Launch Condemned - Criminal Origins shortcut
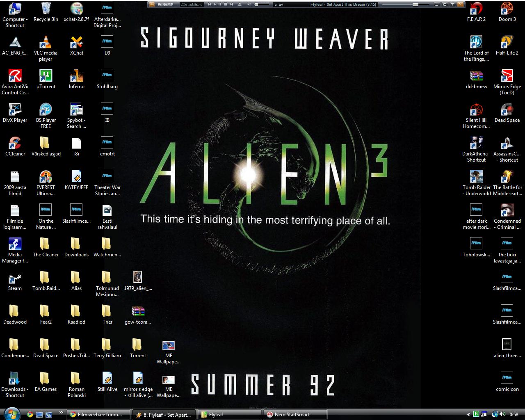 507,217
